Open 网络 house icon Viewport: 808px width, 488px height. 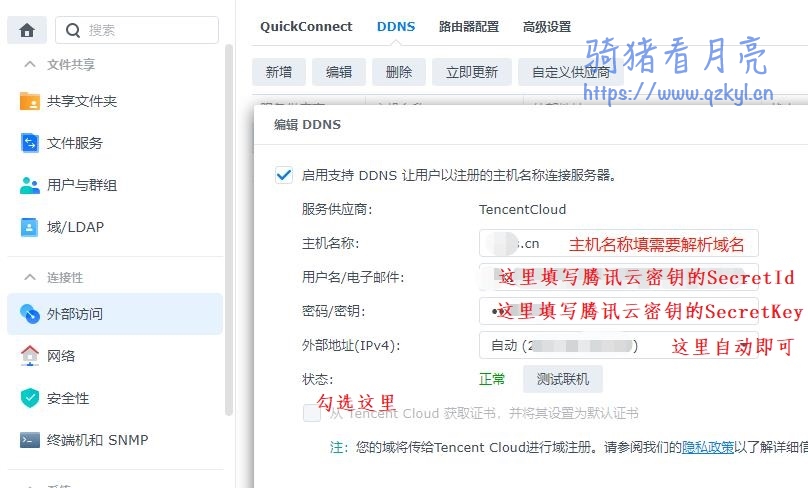pyautogui.click(x=29, y=356)
